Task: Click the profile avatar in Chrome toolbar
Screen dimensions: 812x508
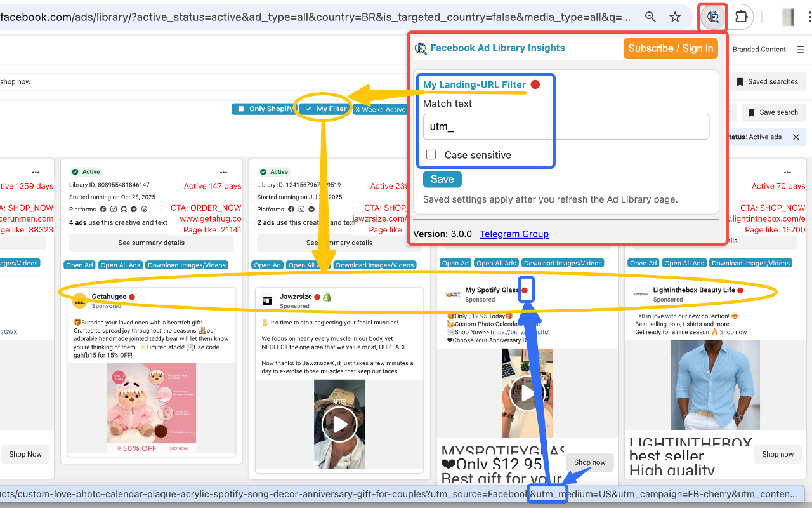Action: click(788, 17)
